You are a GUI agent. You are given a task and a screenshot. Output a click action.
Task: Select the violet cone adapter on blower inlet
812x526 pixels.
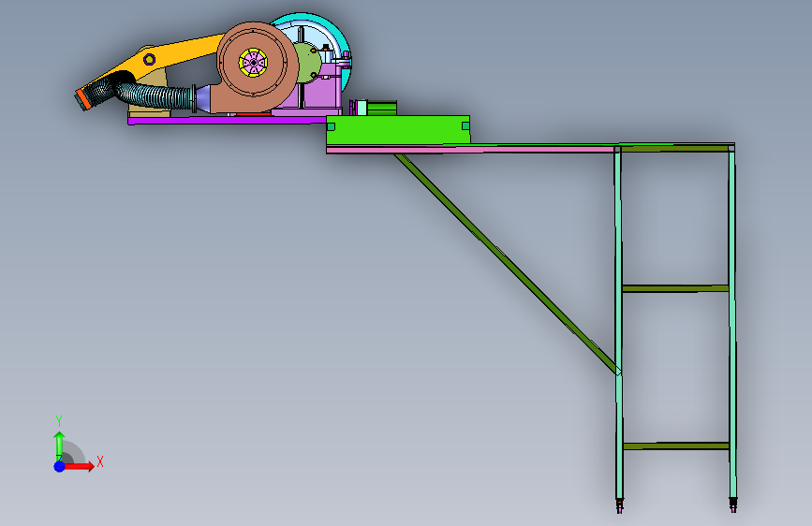coord(203,98)
